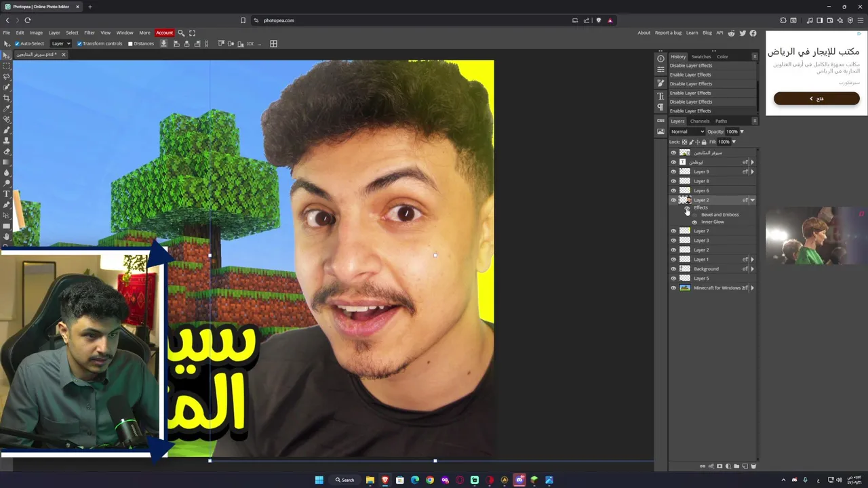Open the Paragraph panel icon
This screenshot has height=488, width=868.
(661, 107)
